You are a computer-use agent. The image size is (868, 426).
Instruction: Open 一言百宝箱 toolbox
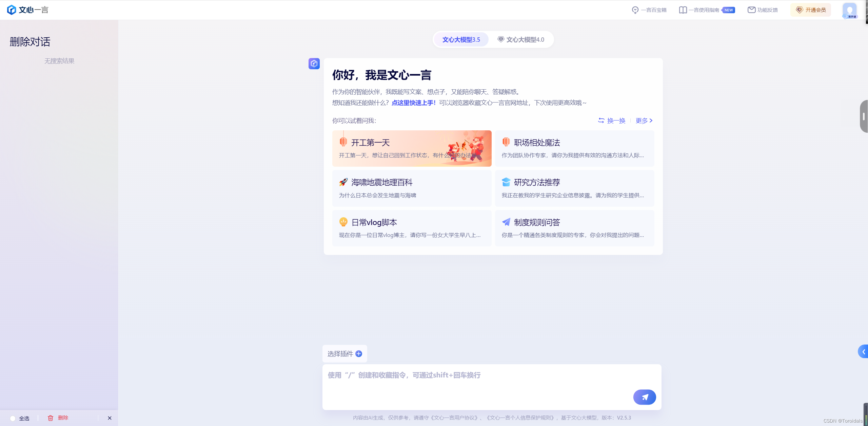coord(649,10)
